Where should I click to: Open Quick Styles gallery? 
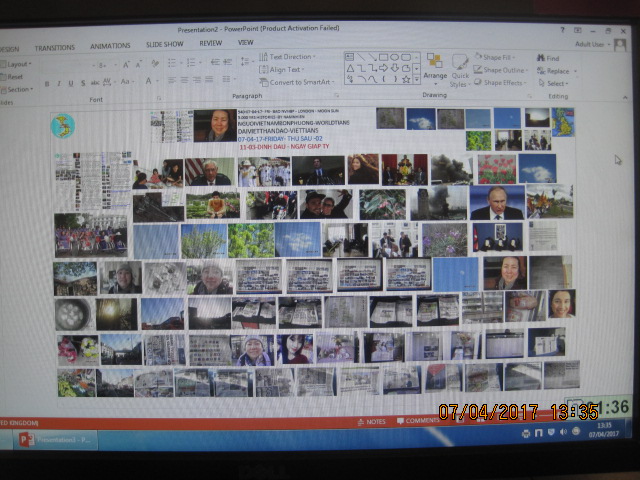click(x=460, y=70)
